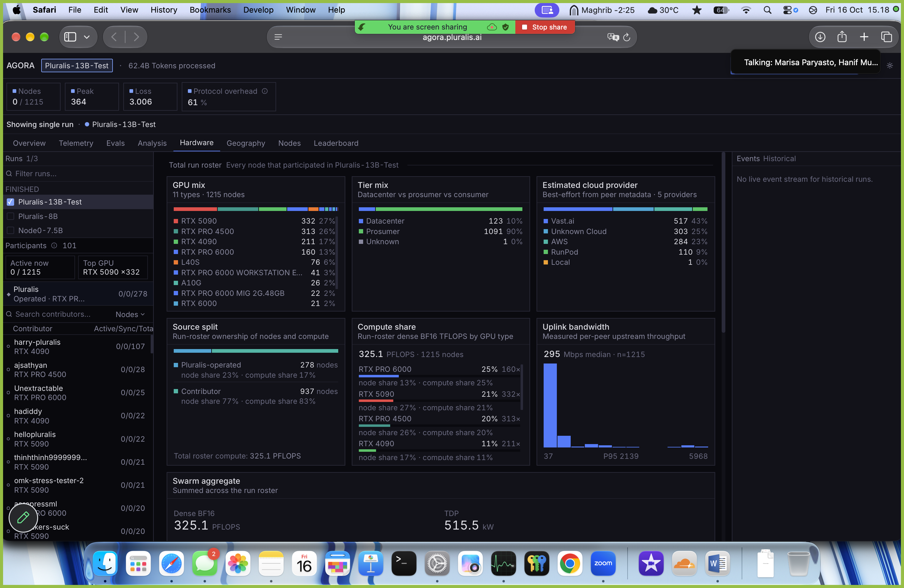Open the Nodes sort dropdown
The height and width of the screenshot is (588, 904).
click(x=130, y=314)
